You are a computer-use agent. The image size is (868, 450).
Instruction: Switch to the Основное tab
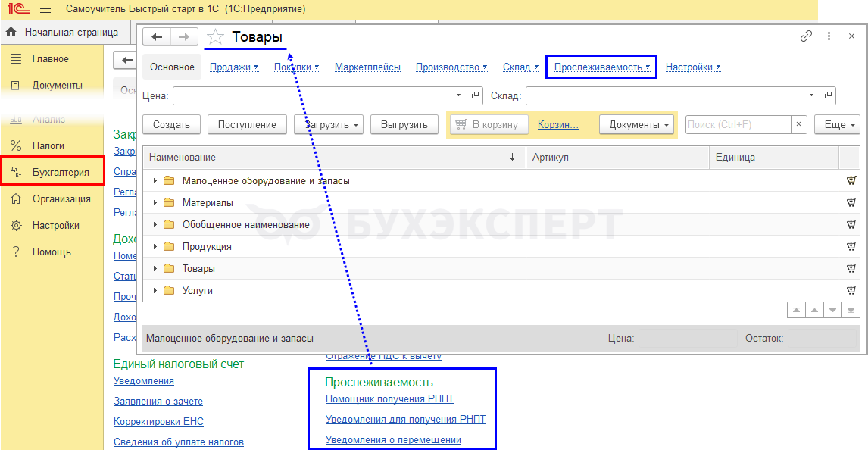click(x=172, y=67)
